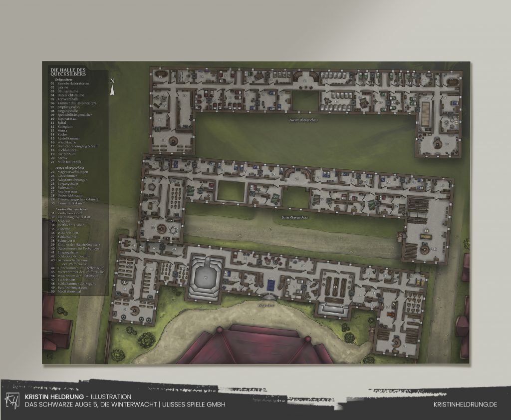Click the "Erstes Obergeschoss" legend heading
Viewport: 511px width, 420px height.
point(70,168)
